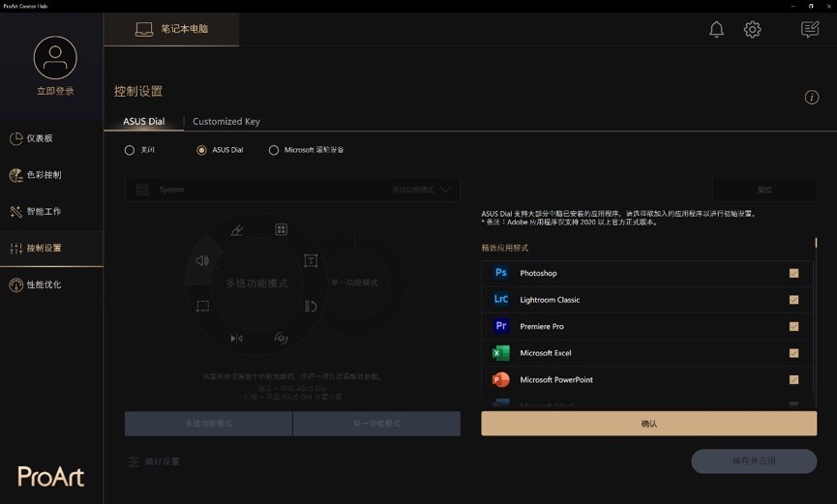Click the ProArt logo
The image size is (837, 504).
(x=50, y=476)
